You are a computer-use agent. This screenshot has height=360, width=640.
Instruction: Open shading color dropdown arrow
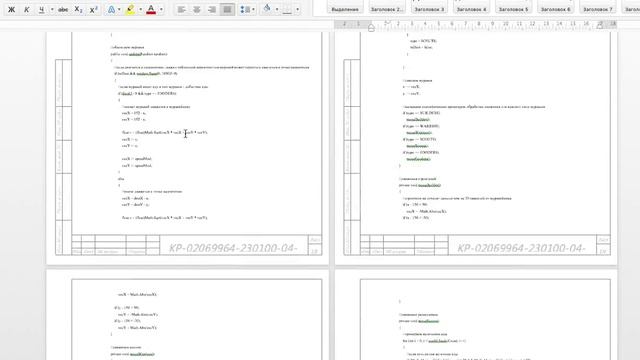point(277,9)
